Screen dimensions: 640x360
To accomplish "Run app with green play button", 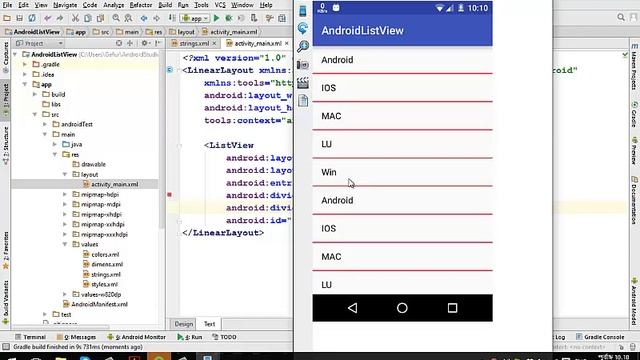I will pos(216,18).
